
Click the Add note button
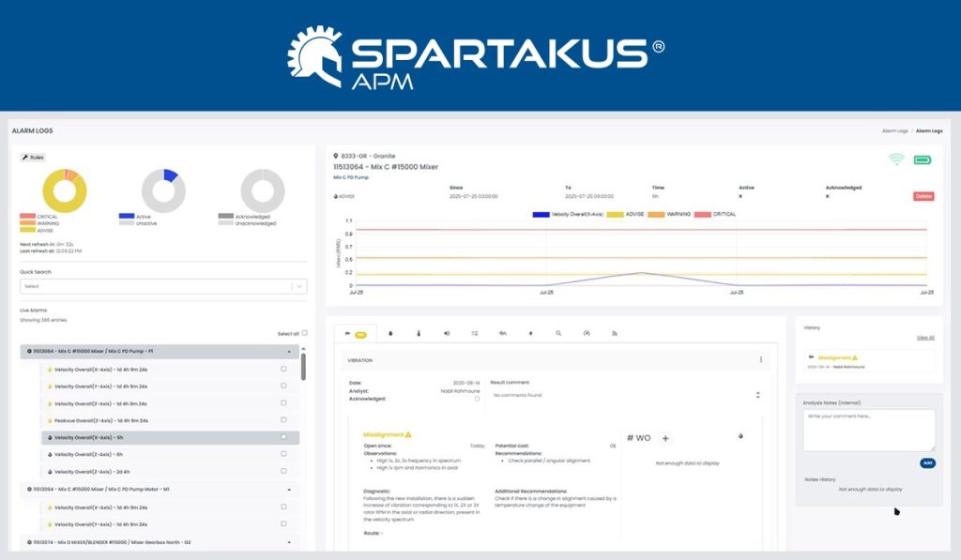point(927,463)
